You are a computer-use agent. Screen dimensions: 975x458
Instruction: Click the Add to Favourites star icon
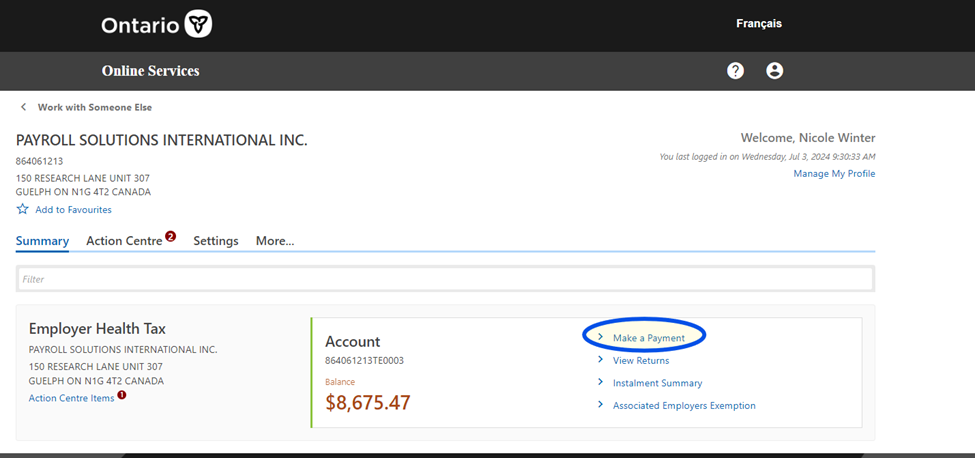[x=22, y=210]
